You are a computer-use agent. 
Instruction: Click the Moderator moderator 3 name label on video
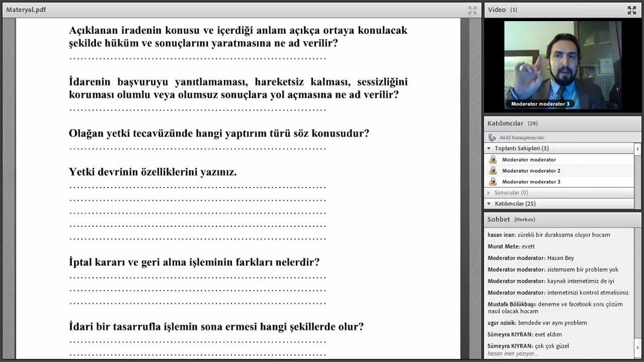(540, 104)
